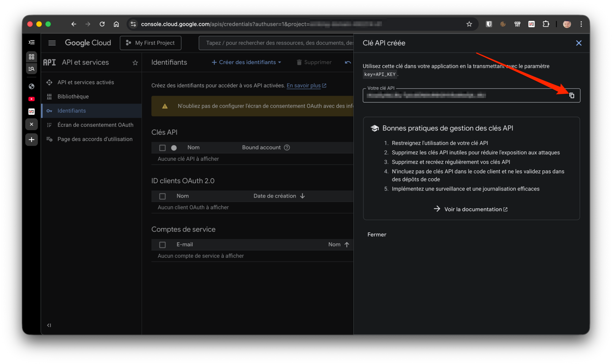The width and height of the screenshot is (612, 364).
Task: Toggle the browser sidebar tab list icon
Action: [x=32, y=42]
